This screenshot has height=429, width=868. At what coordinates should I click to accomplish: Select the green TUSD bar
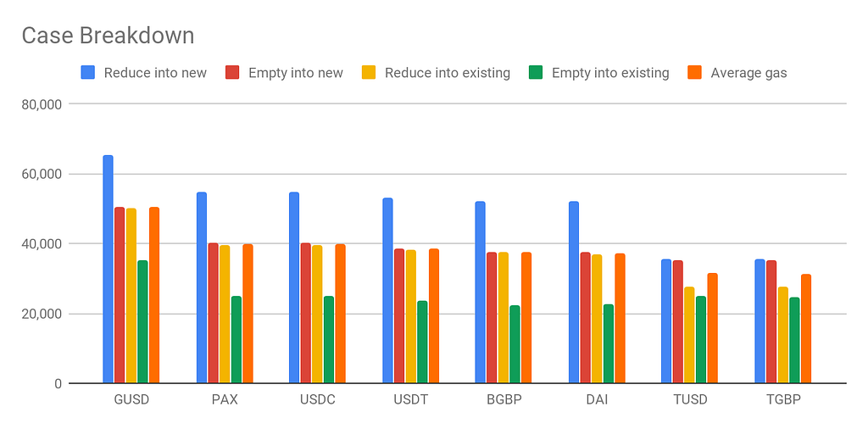click(701, 339)
